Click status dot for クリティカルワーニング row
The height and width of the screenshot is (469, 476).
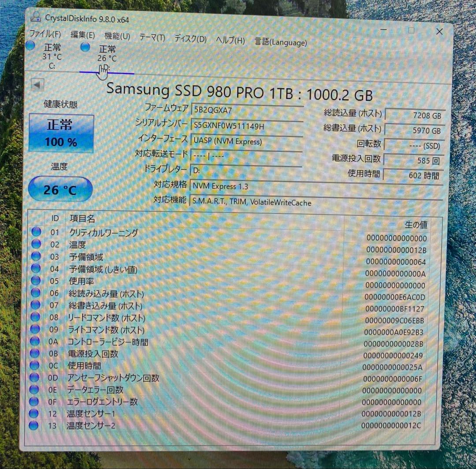point(37,232)
